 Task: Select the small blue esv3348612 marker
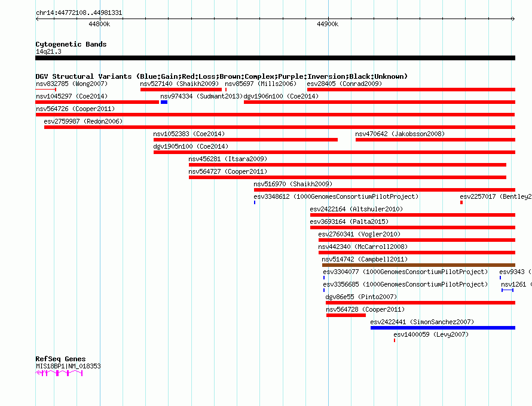[x=255, y=202]
